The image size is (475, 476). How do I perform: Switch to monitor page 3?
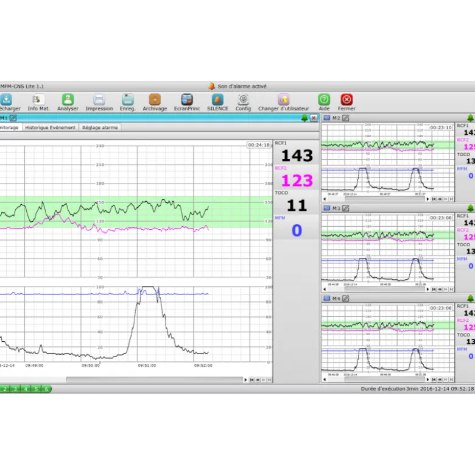click(15, 389)
